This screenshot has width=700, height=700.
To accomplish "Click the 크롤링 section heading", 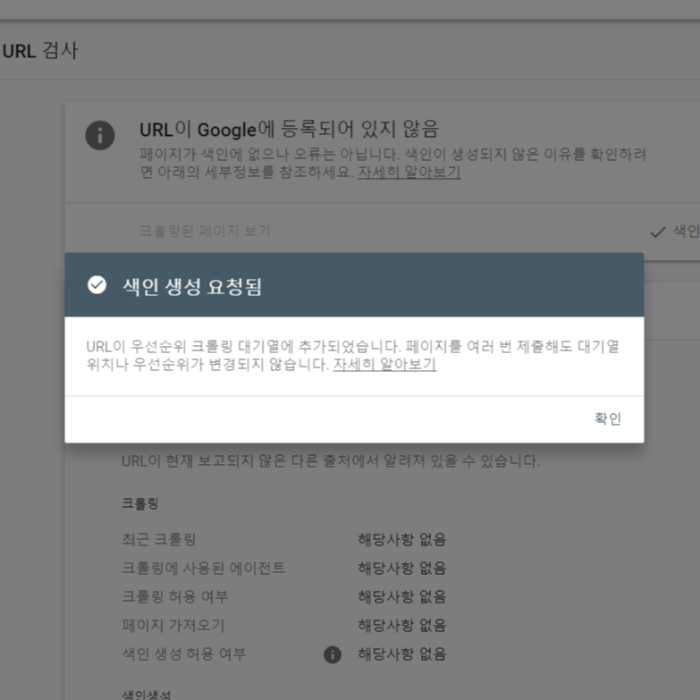I will (x=140, y=504).
